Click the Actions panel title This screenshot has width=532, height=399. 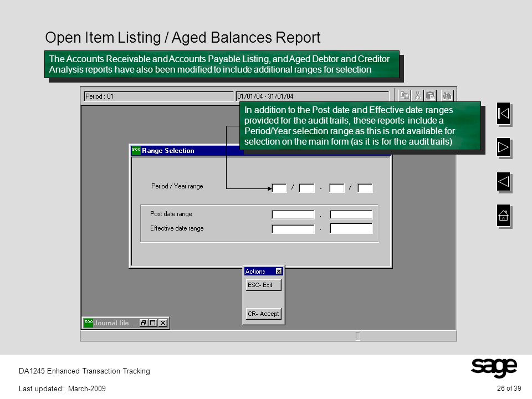click(x=255, y=272)
